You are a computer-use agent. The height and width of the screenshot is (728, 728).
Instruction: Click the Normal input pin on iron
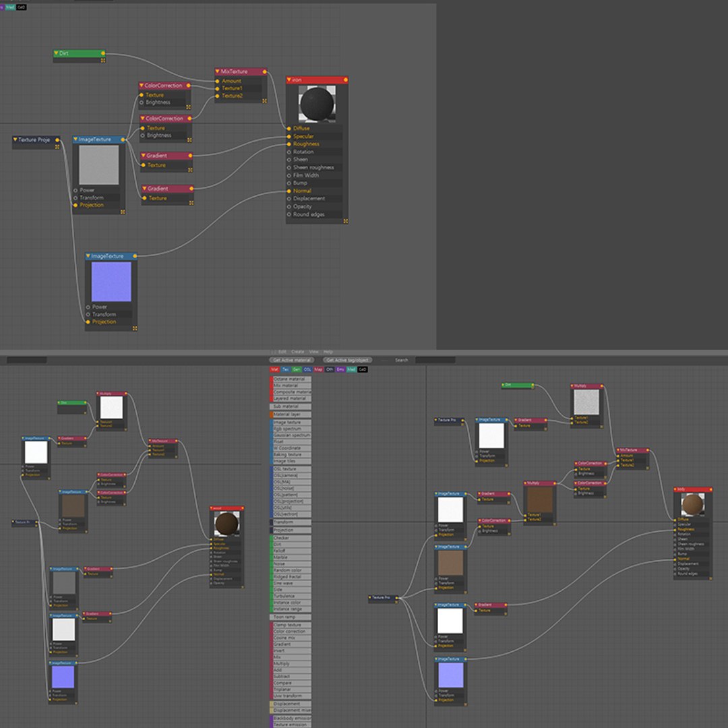click(289, 191)
